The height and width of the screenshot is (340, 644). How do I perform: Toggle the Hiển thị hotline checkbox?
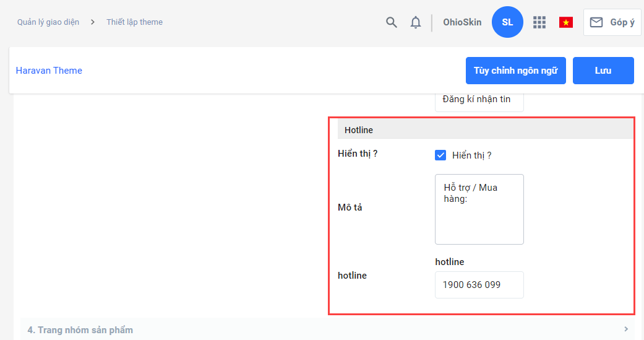(440, 155)
